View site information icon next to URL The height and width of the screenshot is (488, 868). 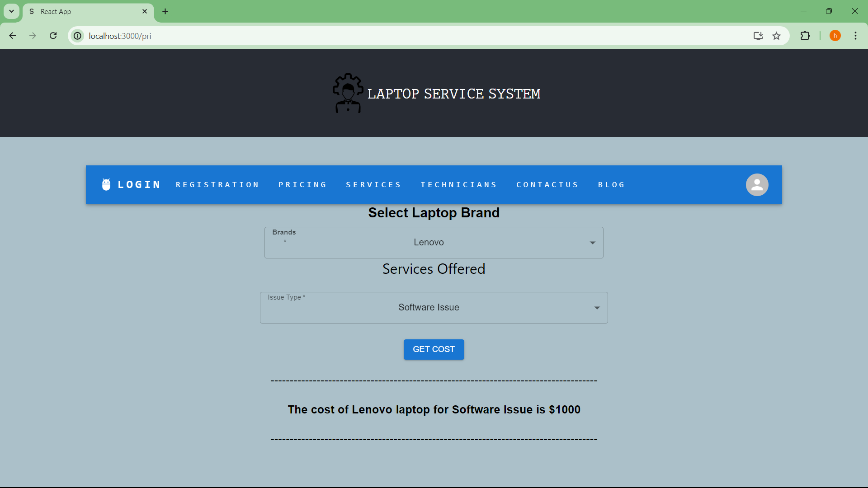click(78, 36)
